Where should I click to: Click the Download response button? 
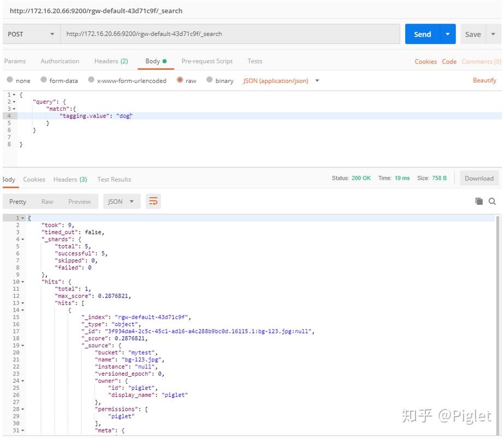coord(479,178)
